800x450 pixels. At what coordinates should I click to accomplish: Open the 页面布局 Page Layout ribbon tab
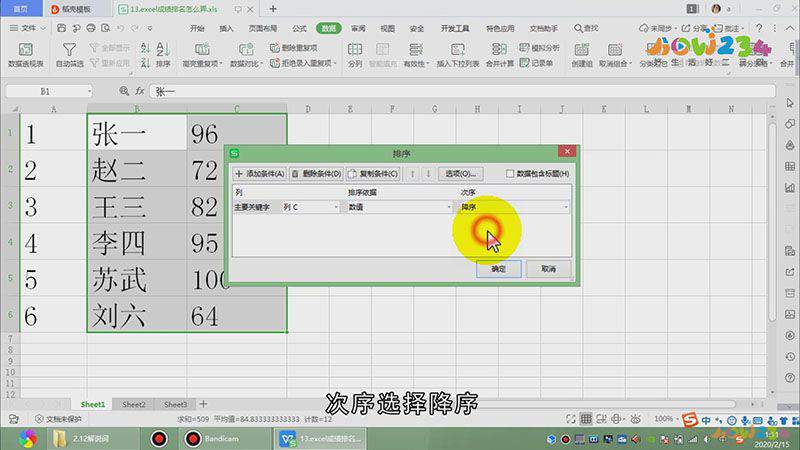pyautogui.click(x=263, y=28)
